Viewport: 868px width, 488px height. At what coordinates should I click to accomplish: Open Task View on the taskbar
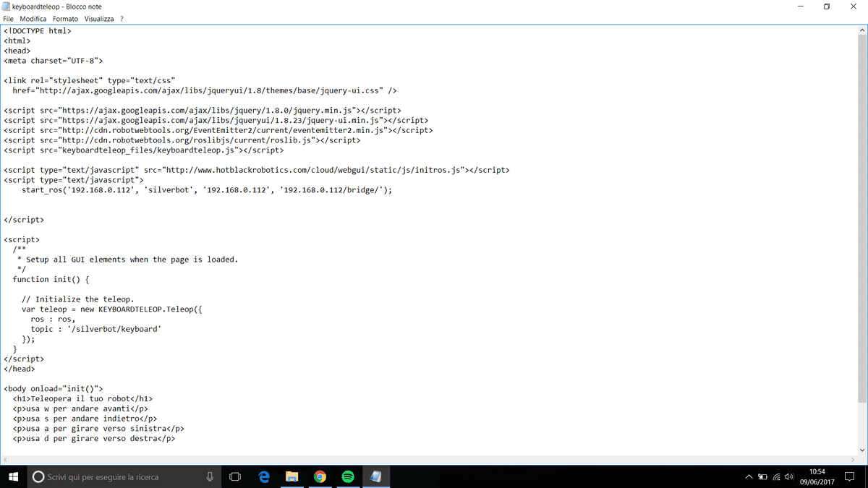[x=234, y=476]
